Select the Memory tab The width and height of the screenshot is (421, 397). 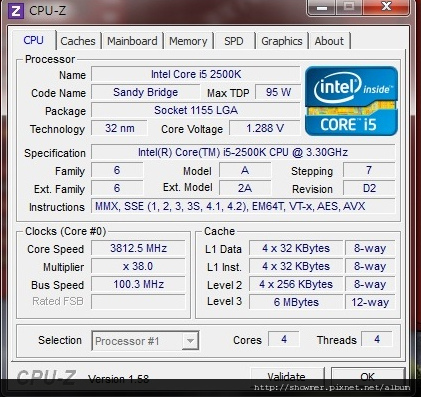pyautogui.click(x=188, y=41)
